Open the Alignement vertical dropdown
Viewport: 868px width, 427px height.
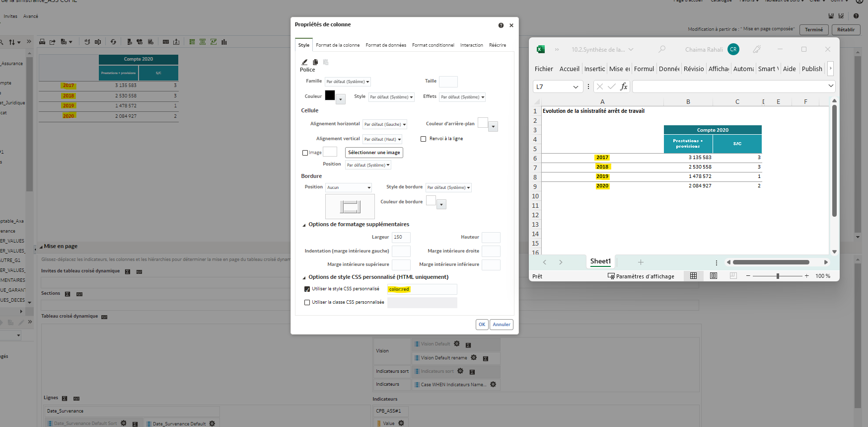382,139
